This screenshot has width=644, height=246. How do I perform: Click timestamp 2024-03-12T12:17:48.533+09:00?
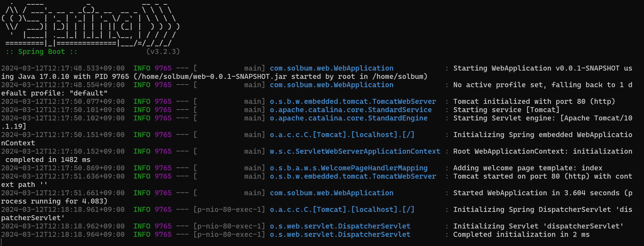tap(63, 68)
